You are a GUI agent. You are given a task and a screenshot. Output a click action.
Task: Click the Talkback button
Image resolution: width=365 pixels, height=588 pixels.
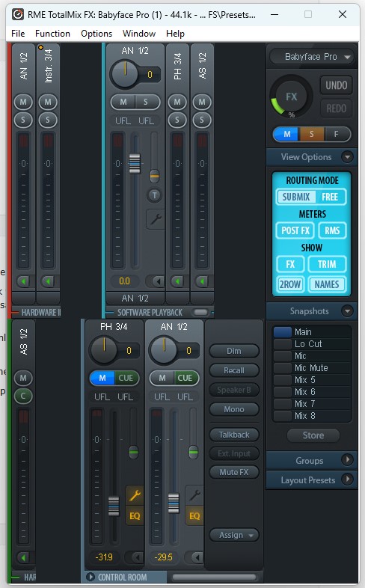click(x=234, y=435)
